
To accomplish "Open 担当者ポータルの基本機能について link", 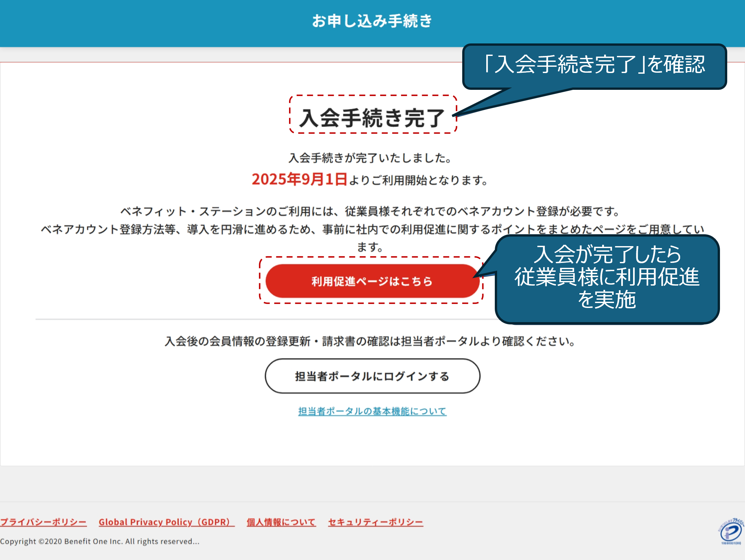I will click(x=372, y=411).
